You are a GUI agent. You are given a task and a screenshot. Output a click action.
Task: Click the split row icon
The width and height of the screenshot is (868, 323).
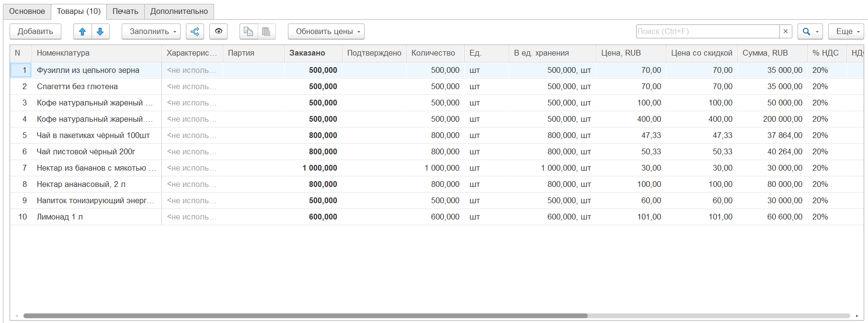click(195, 32)
